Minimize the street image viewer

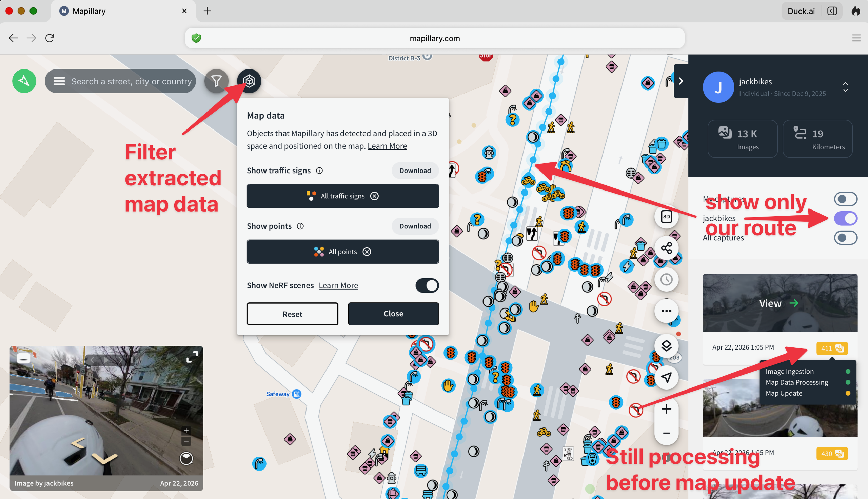tap(24, 359)
